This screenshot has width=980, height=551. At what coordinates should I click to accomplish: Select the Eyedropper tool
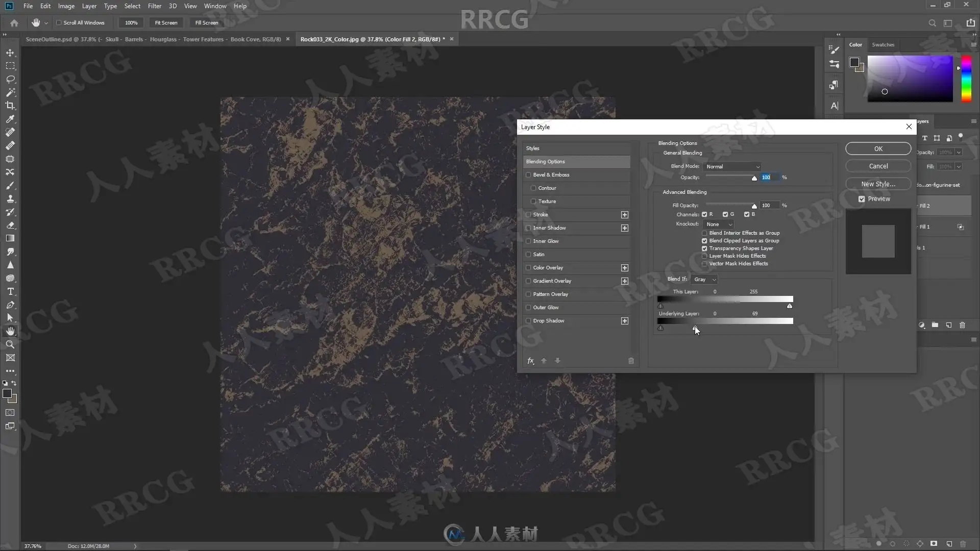[x=10, y=119]
